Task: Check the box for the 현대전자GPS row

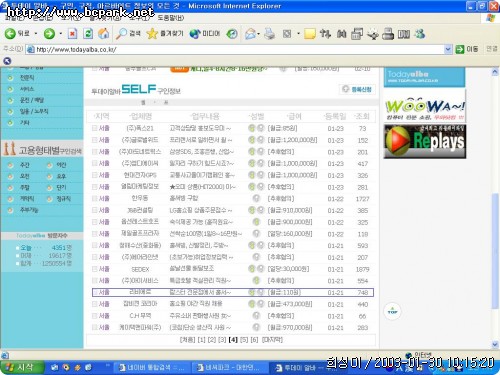Action: click(x=94, y=175)
